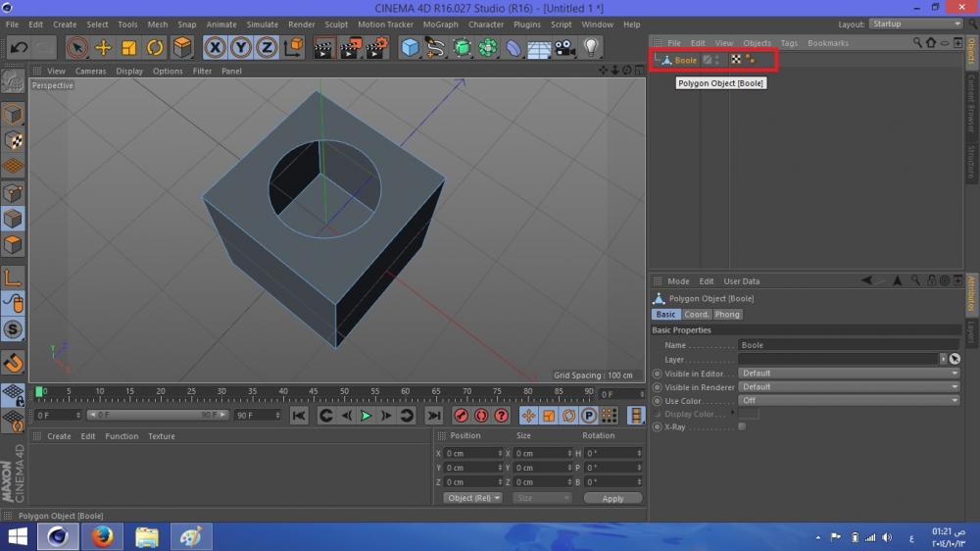Add a Cube primitive object
980x551 pixels.
tap(411, 47)
